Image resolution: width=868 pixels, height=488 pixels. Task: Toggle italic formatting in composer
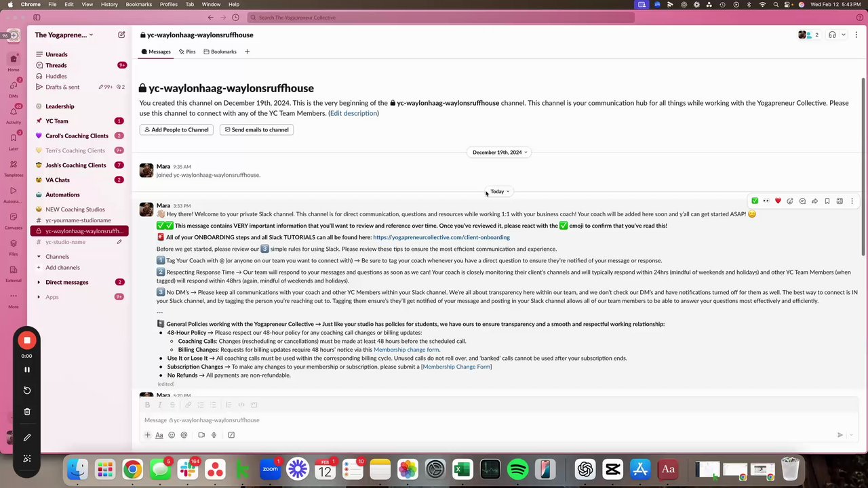tap(160, 405)
